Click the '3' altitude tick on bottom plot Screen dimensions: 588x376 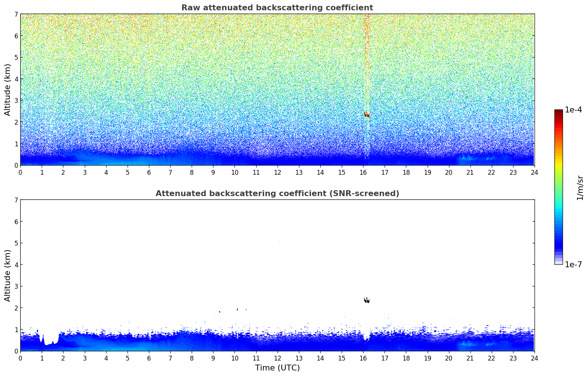coord(16,286)
